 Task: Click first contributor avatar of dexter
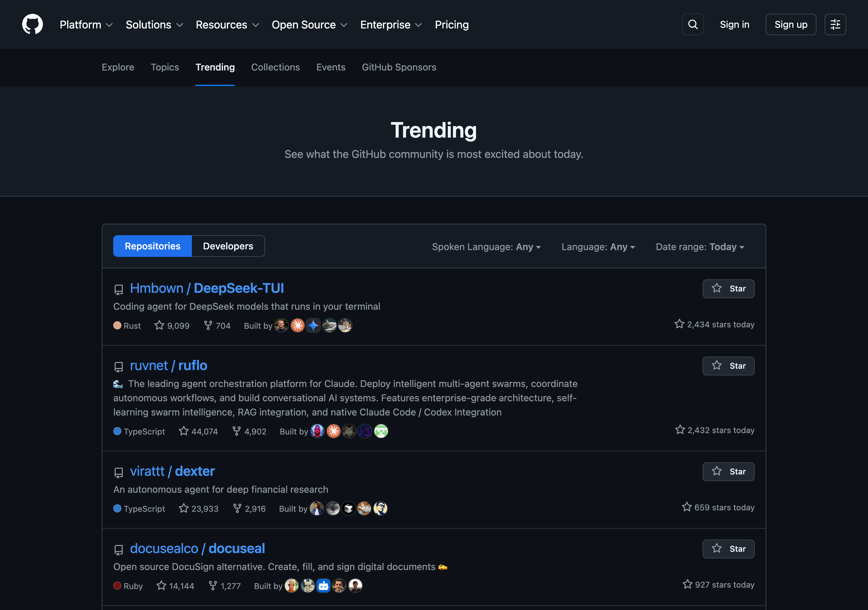(x=317, y=508)
